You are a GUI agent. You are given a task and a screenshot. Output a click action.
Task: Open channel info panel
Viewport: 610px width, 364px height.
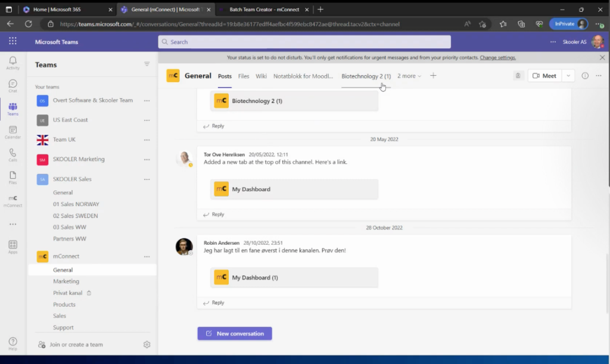tap(584, 76)
